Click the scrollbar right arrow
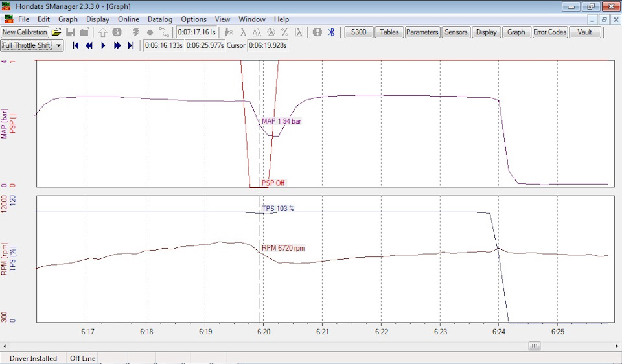The image size is (622, 364). (617, 346)
